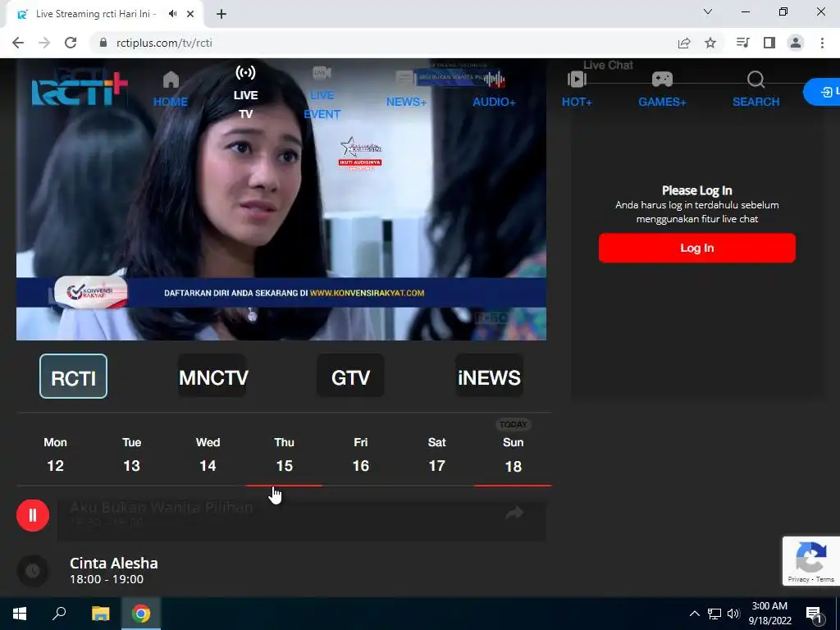Click the Cinta Alesha clock reminder icon

(33, 571)
